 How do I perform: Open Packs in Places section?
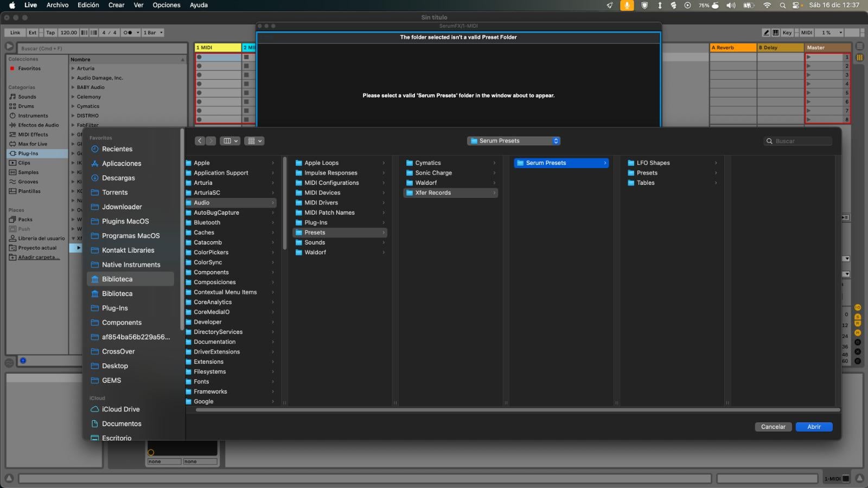click(25, 220)
